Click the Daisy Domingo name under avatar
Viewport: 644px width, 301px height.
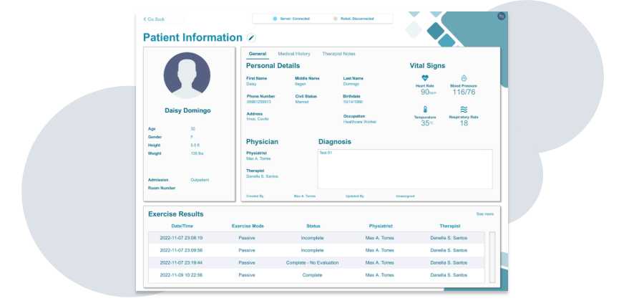(x=187, y=110)
